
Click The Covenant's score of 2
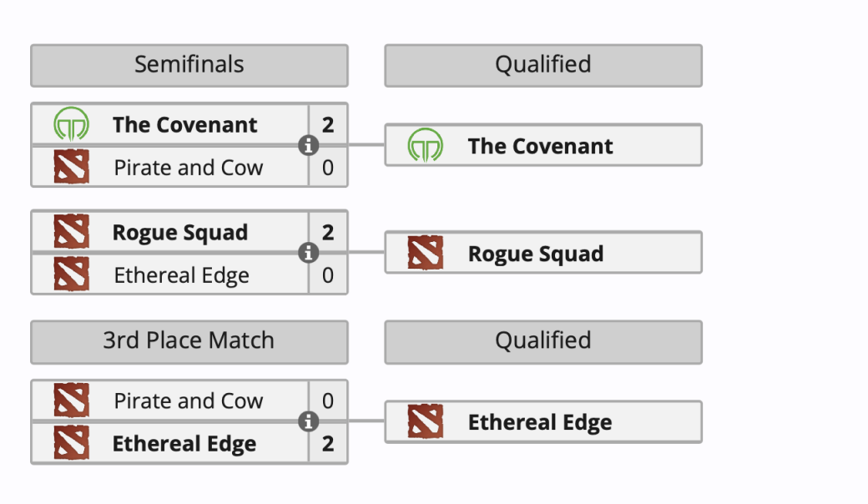328,124
